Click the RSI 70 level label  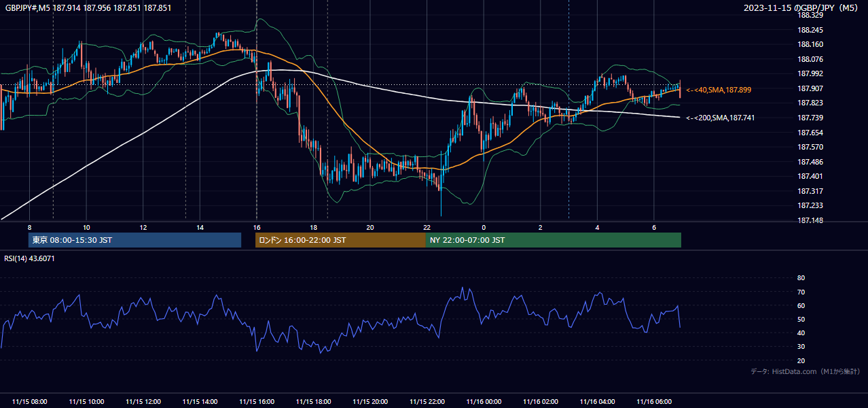[801, 292]
